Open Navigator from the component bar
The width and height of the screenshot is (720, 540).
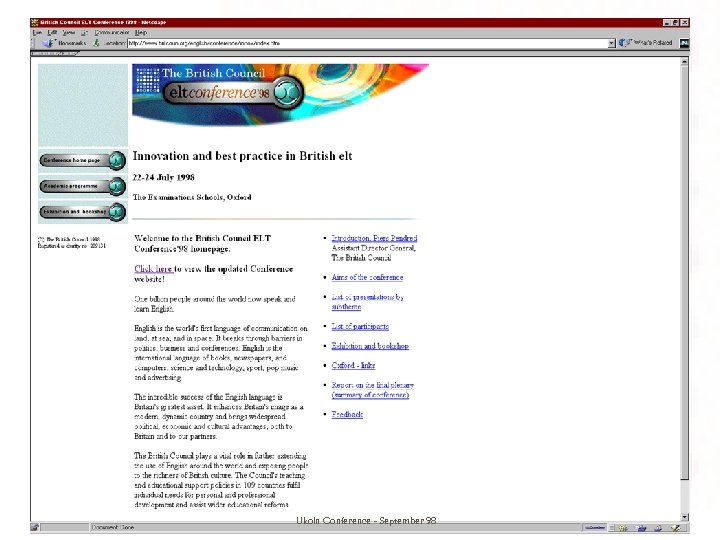tap(623, 528)
